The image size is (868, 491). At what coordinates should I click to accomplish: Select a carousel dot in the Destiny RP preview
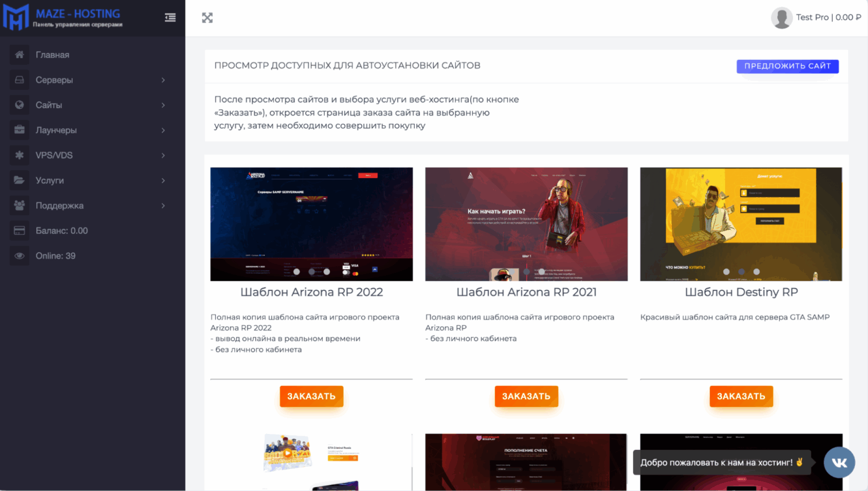click(x=741, y=271)
